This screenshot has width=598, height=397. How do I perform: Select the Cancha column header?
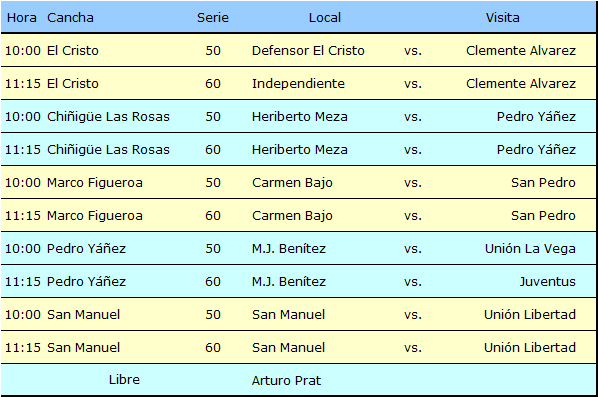pos(70,18)
